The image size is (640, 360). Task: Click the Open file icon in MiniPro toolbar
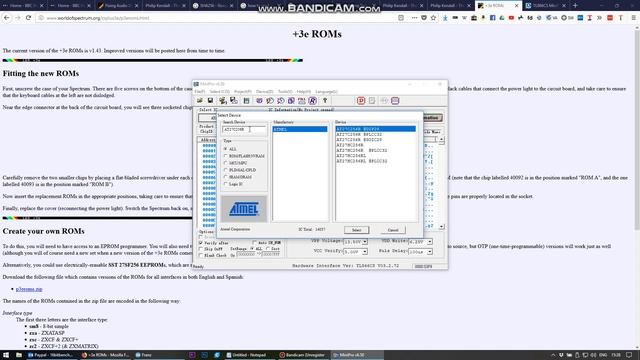pos(200,100)
